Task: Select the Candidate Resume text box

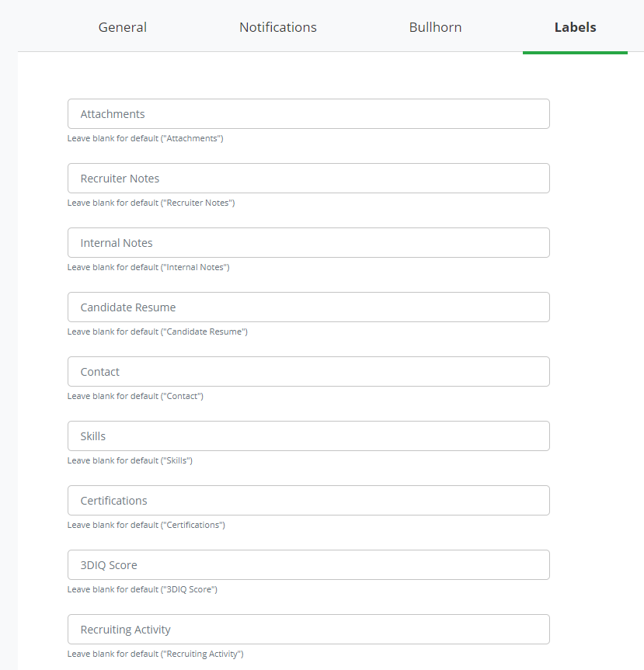Action: pyautogui.click(x=308, y=307)
